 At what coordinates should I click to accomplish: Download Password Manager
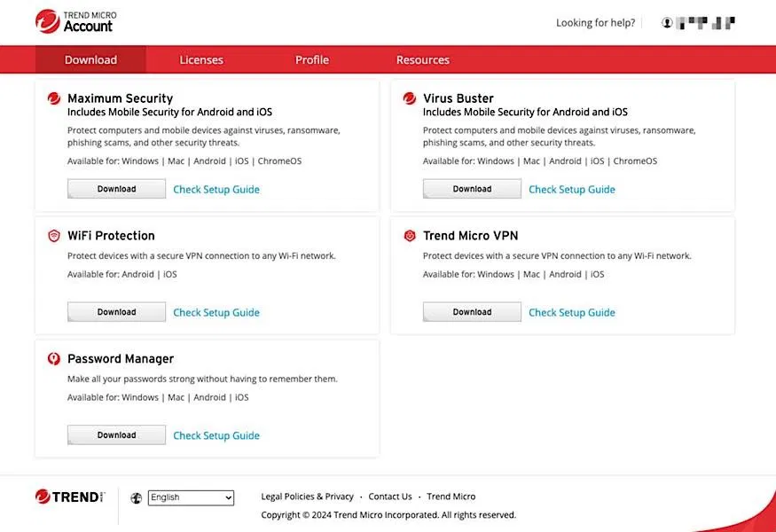point(116,434)
